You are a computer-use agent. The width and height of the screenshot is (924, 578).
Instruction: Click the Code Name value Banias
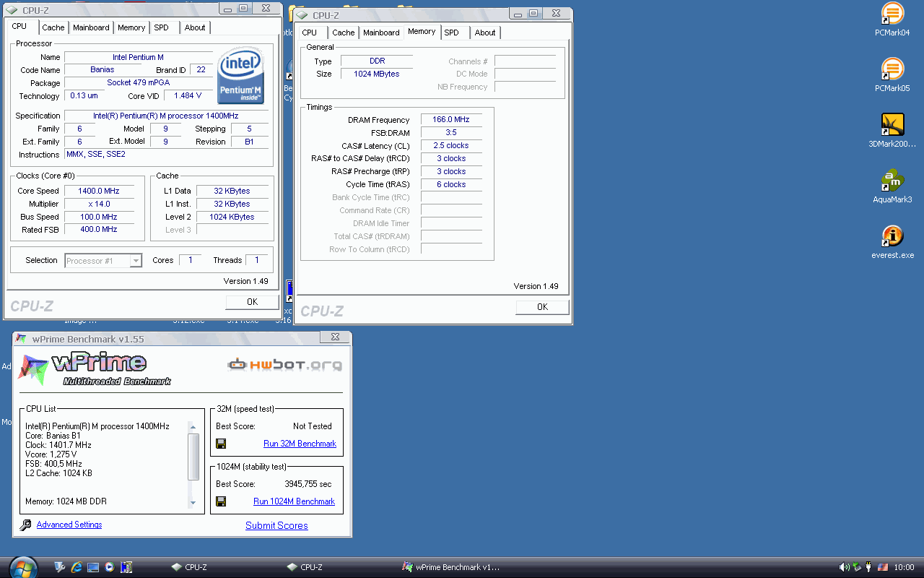click(103, 69)
